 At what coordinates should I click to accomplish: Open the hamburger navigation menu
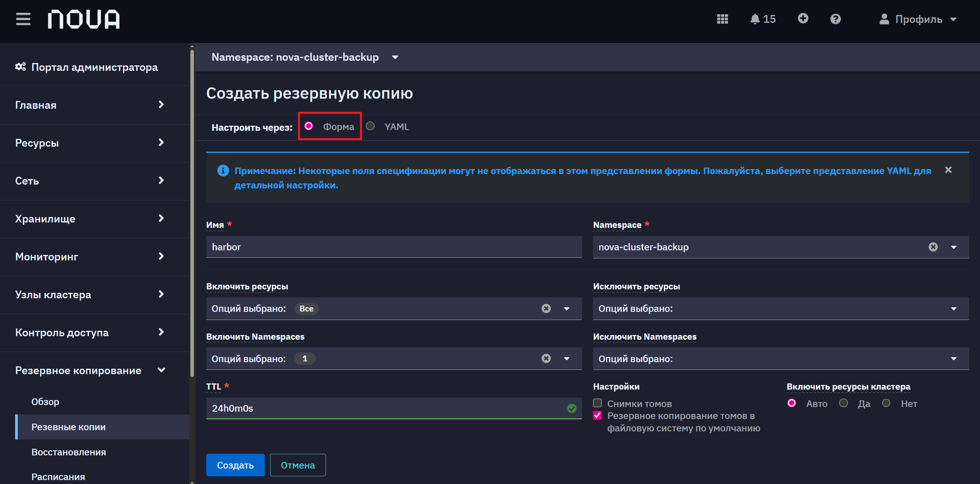(23, 19)
